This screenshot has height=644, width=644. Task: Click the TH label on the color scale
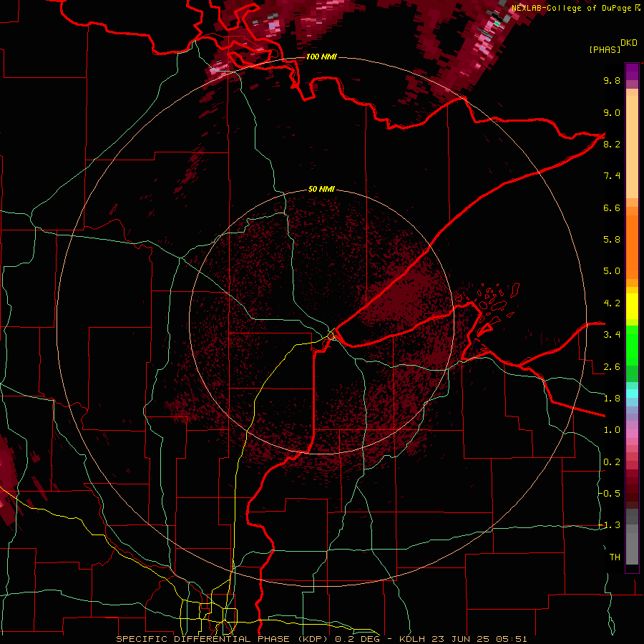(x=615, y=557)
